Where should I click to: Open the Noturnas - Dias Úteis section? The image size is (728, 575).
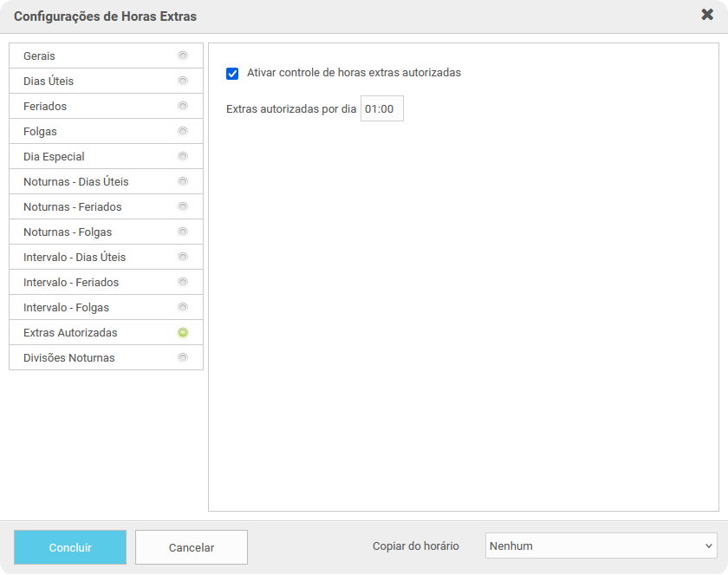click(76, 181)
